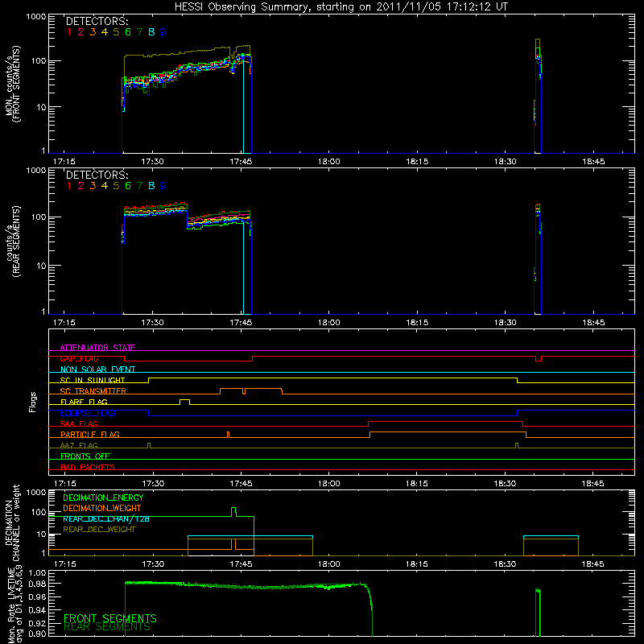The width and height of the screenshot is (644, 644).
Task: Click the 17:15 tick label under rear segments panel
Action: (x=64, y=323)
